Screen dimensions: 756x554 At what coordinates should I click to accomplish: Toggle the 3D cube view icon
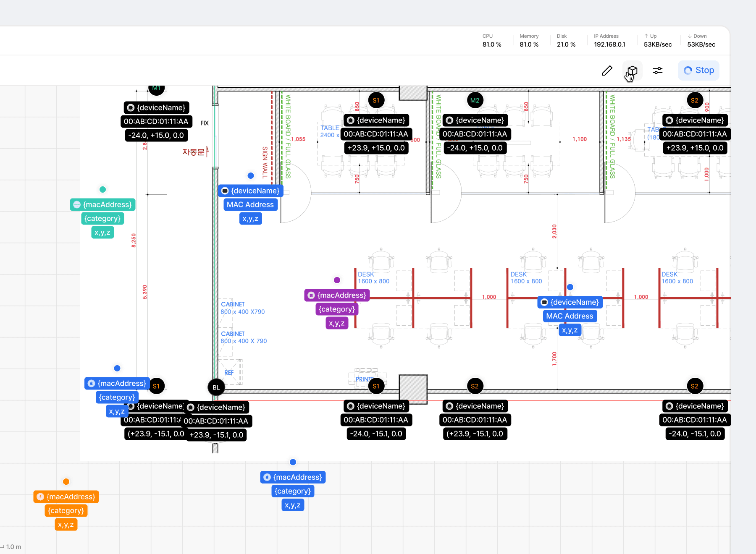(632, 71)
